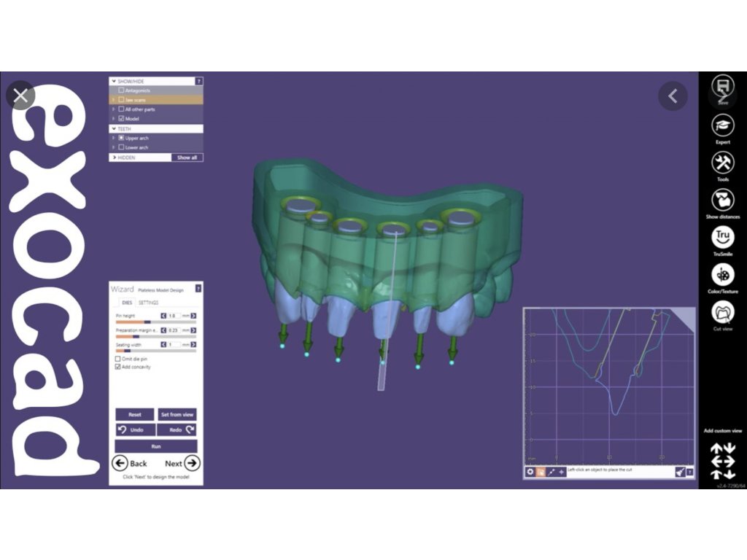Click the star point tool in cut view

[x=561, y=472]
